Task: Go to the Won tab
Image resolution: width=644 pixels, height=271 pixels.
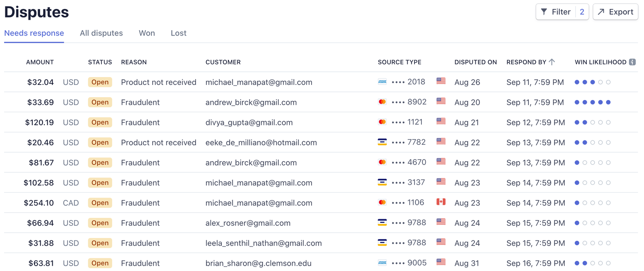Action: tap(147, 33)
